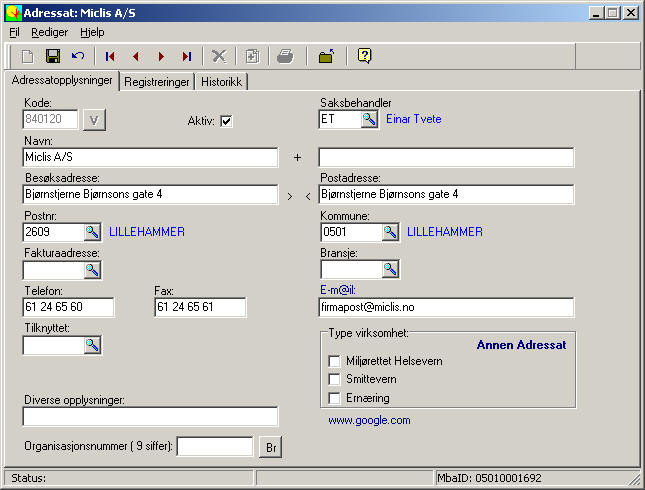Undo changes with the blue arrow icon
This screenshot has width=645, height=490.
click(78, 56)
